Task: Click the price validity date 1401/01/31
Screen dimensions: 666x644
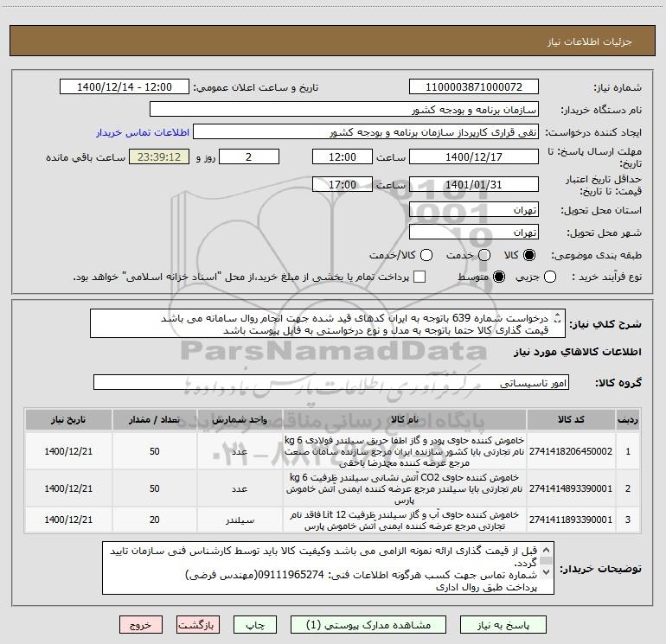Action: pos(474,184)
